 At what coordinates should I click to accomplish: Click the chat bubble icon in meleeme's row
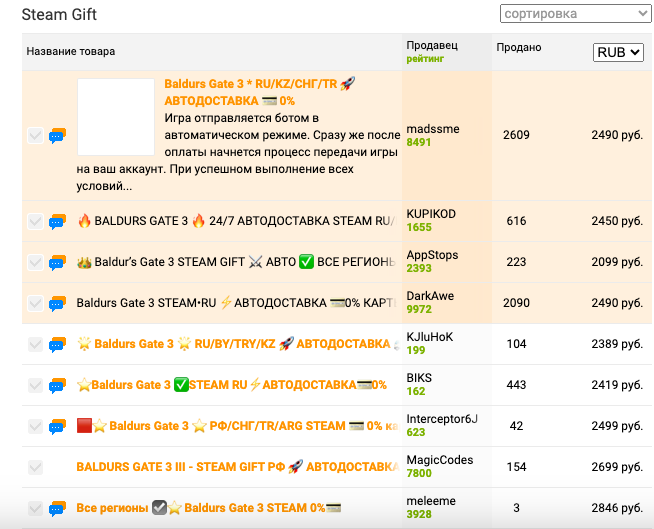coord(57,508)
